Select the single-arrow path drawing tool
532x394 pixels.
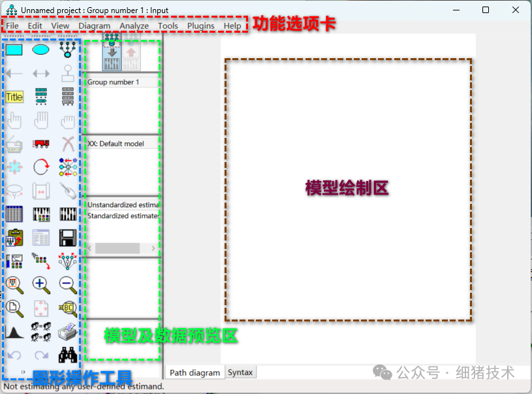point(14,73)
